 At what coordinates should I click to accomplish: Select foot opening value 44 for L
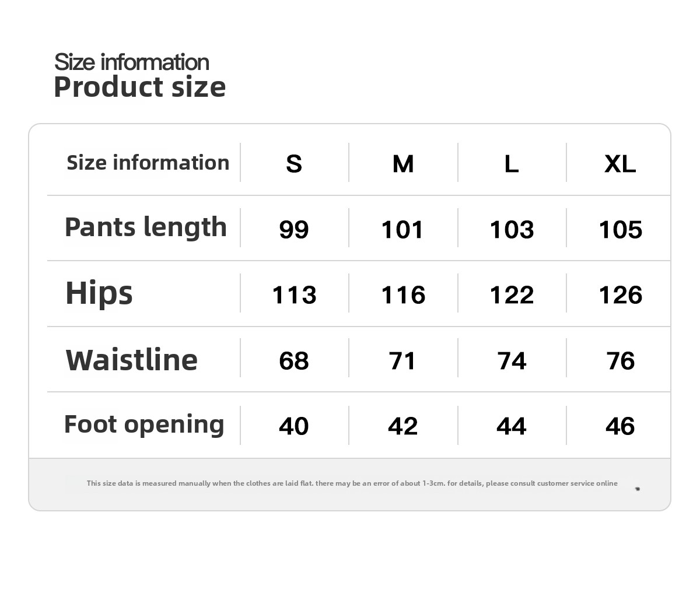point(512,426)
